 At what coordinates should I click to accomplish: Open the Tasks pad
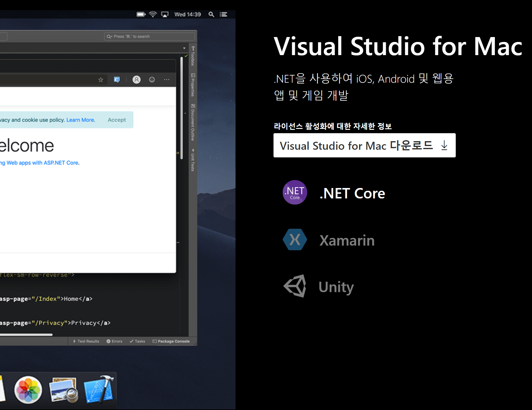coord(137,341)
